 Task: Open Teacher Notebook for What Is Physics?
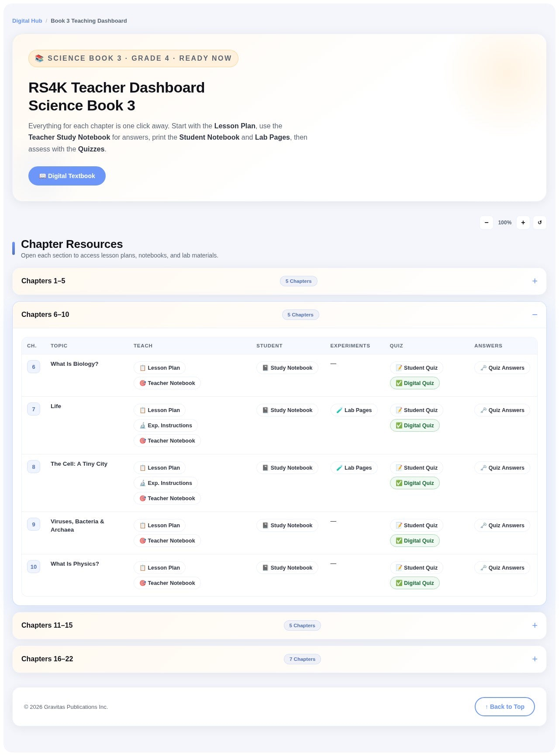tap(167, 583)
